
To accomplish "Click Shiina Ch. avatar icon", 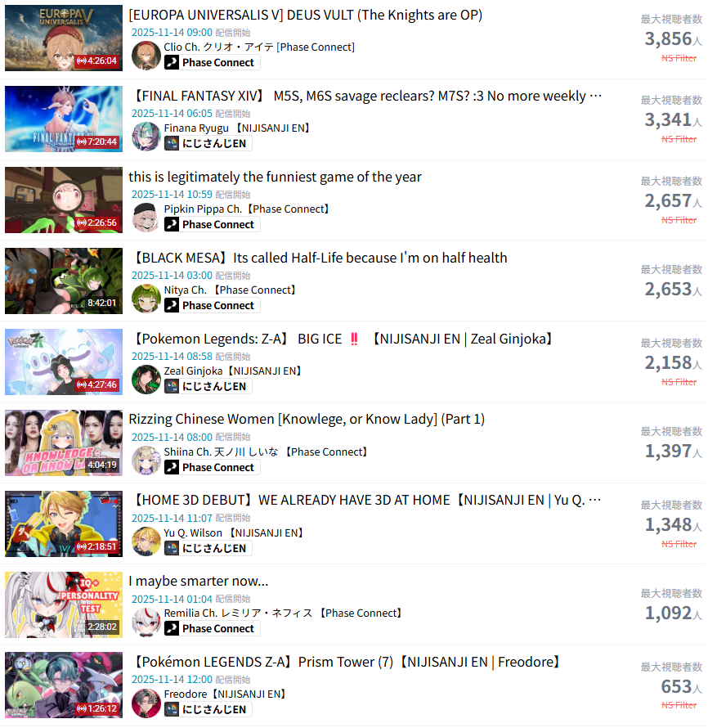I will point(146,461).
